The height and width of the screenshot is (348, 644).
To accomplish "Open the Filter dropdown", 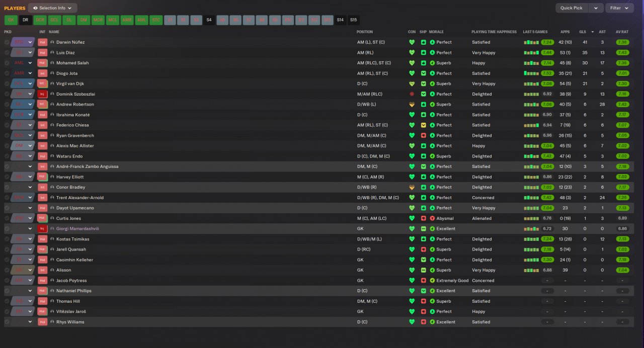I will pos(620,8).
